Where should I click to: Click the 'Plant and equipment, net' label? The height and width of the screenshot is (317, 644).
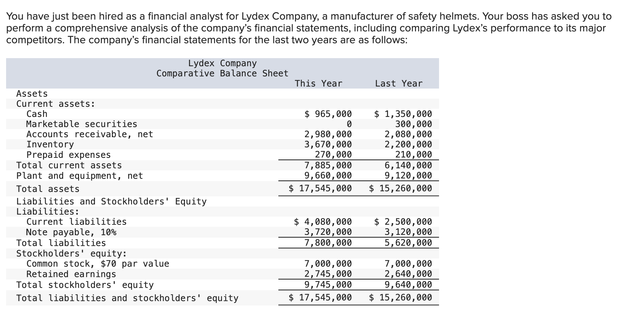click(x=79, y=176)
